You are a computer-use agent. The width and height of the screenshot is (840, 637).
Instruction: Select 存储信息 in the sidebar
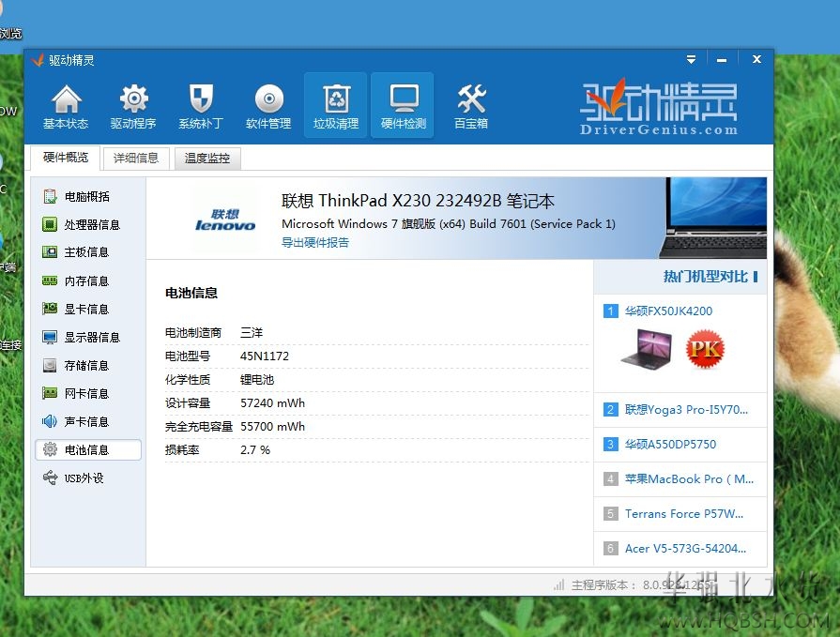click(88, 366)
